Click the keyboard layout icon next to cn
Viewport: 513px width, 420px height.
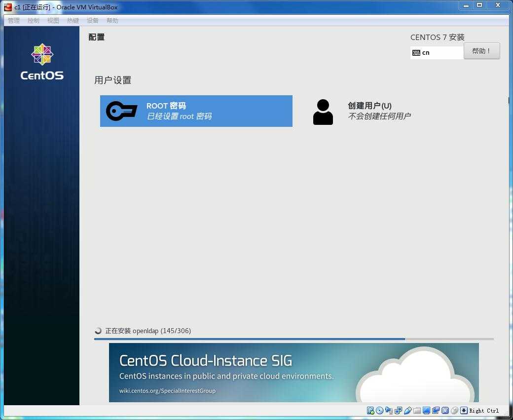[416, 53]
